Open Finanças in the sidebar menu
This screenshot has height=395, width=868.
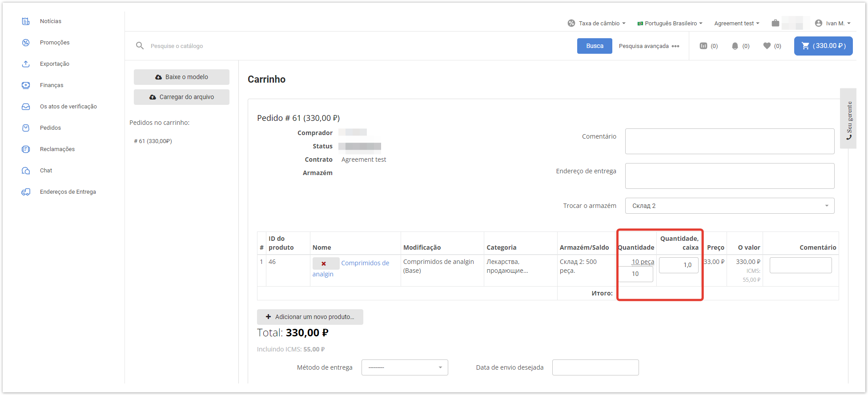[52, 85]
